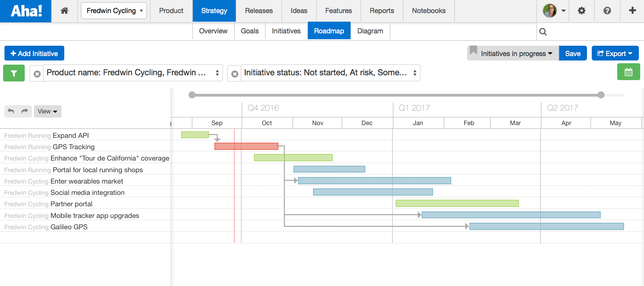Click the Mobile tracker app upgrades bar
Screen dimensions: 644x286
coord(511,215)
